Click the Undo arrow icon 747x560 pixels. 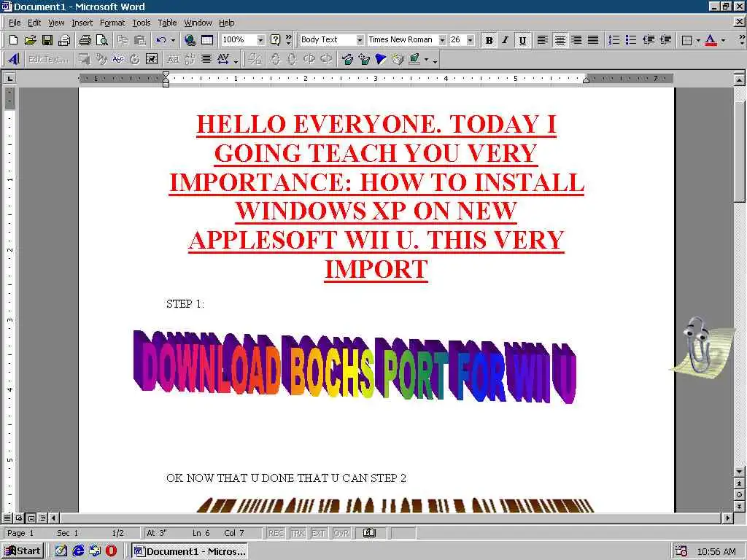tap(161, 40)
